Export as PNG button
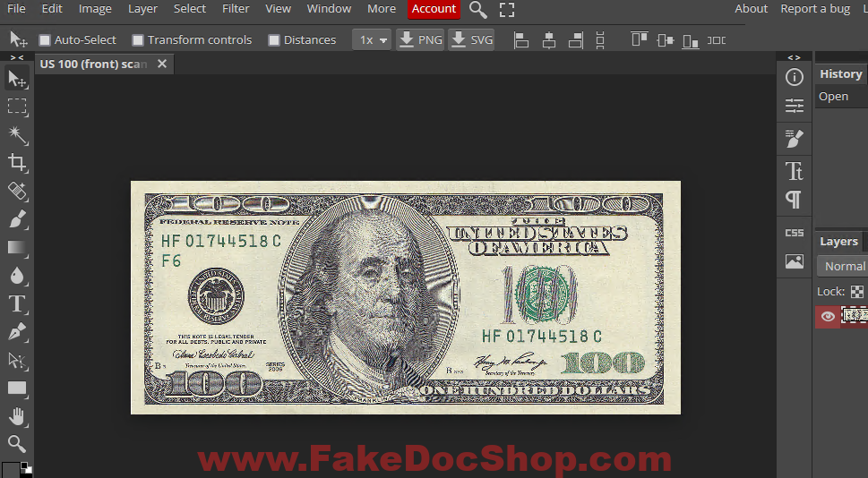Screen dimensions: 868x478 pyautogui.click(x=420, y=39)
